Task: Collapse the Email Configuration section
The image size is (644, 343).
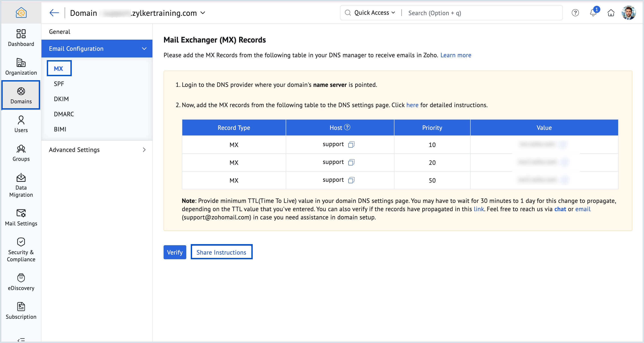Action: [x=144, y=49]
